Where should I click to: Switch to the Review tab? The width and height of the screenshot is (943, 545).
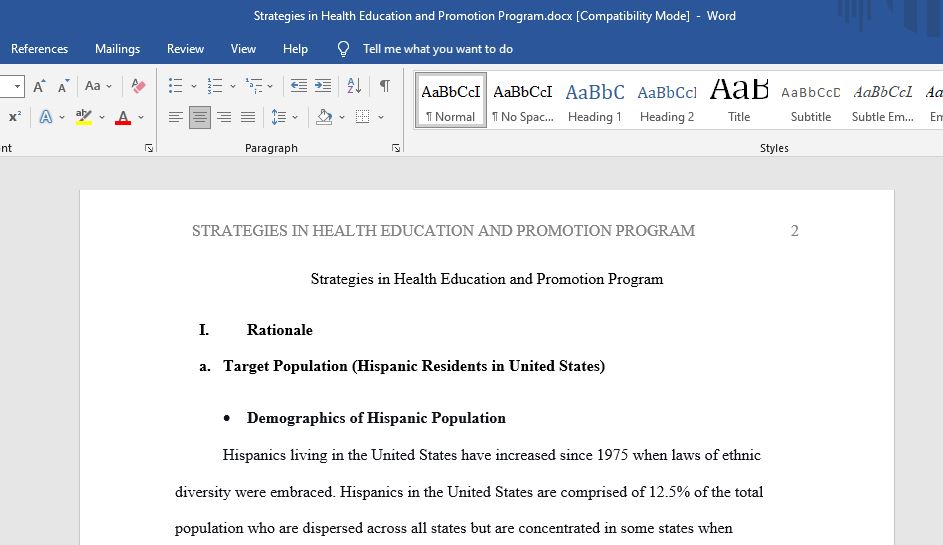tap(185, 49)
